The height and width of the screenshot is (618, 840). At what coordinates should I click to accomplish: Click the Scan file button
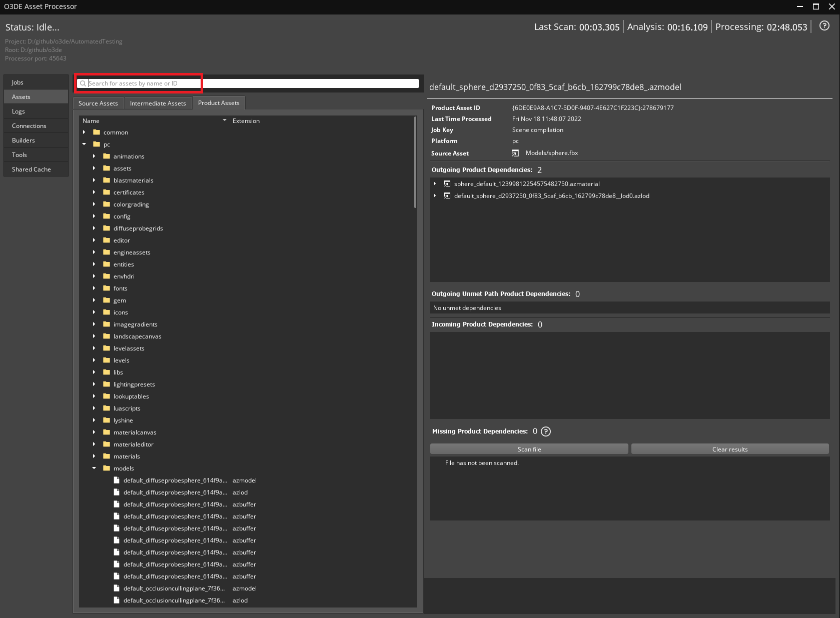coord(529,449)
